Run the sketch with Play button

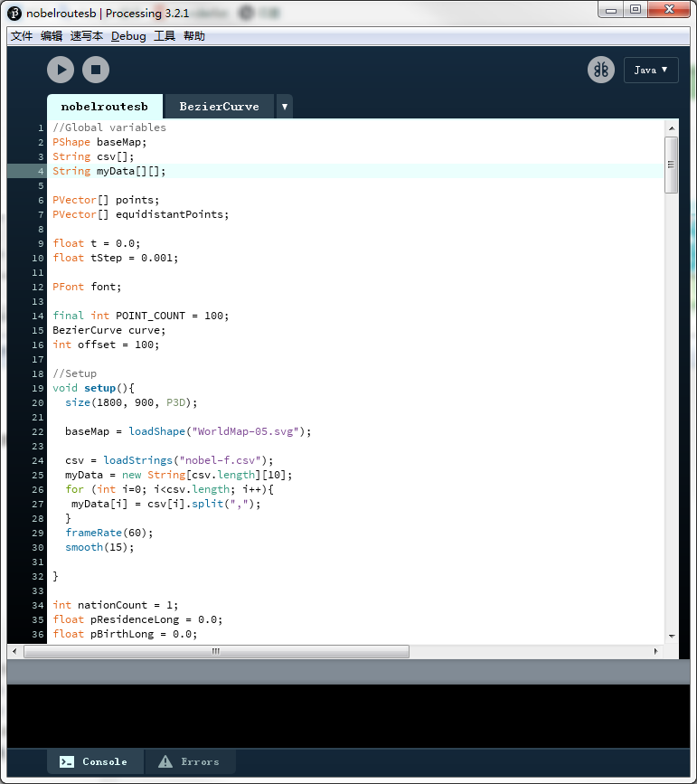point(61,70)
